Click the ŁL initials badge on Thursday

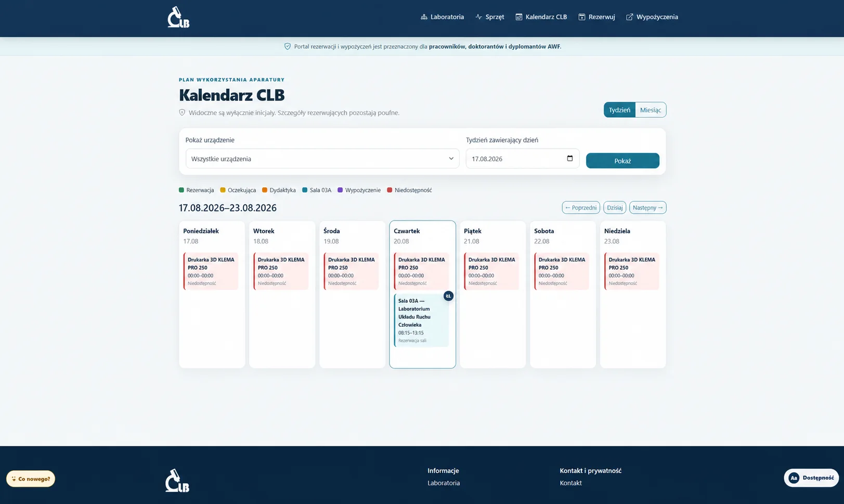[x=448, y=296]
